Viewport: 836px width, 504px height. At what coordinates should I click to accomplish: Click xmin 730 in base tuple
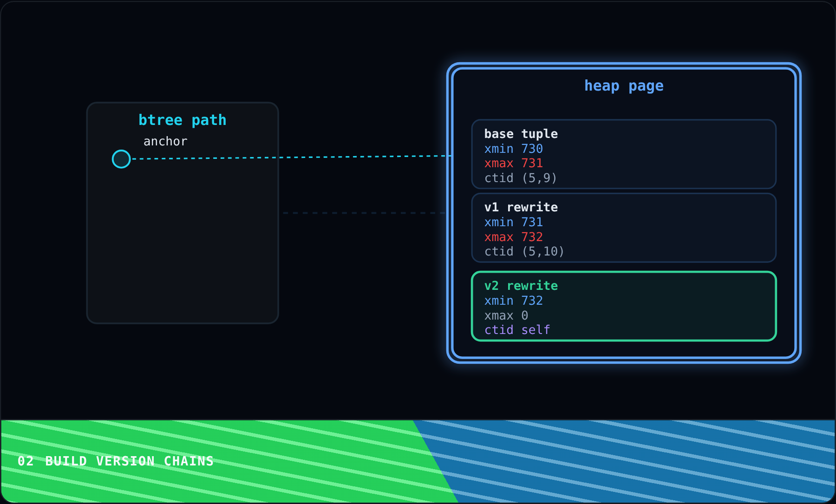(x=514, y=149)
